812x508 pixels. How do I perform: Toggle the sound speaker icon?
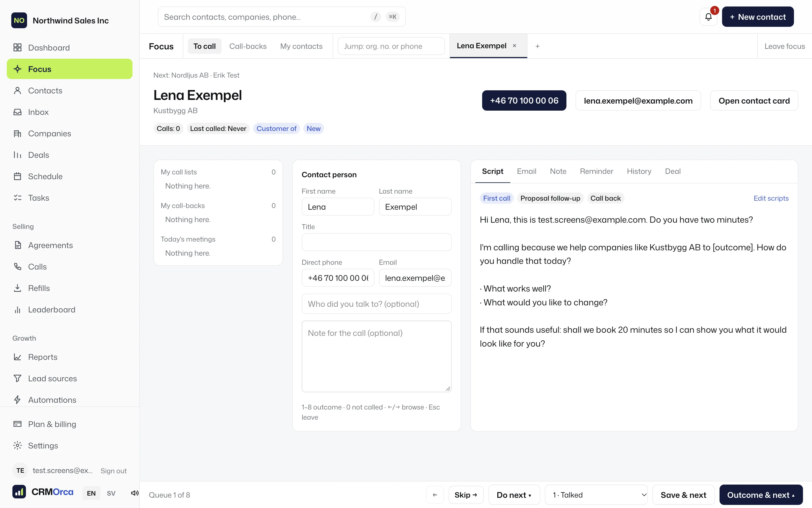coord(134,493)
